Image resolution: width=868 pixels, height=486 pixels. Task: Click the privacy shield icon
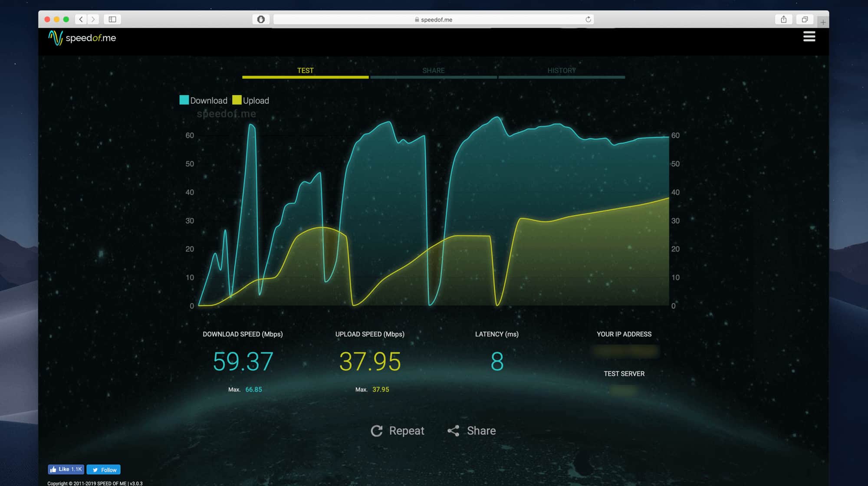click(x=261, y=19)
